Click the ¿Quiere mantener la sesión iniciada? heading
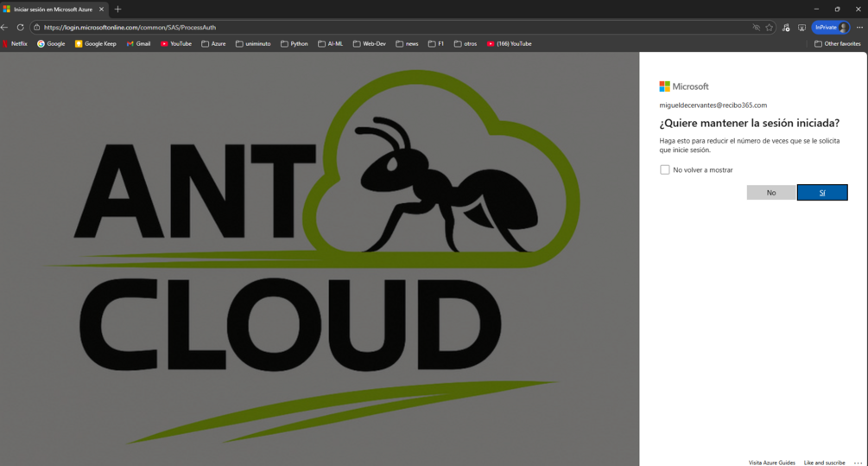 749,123
